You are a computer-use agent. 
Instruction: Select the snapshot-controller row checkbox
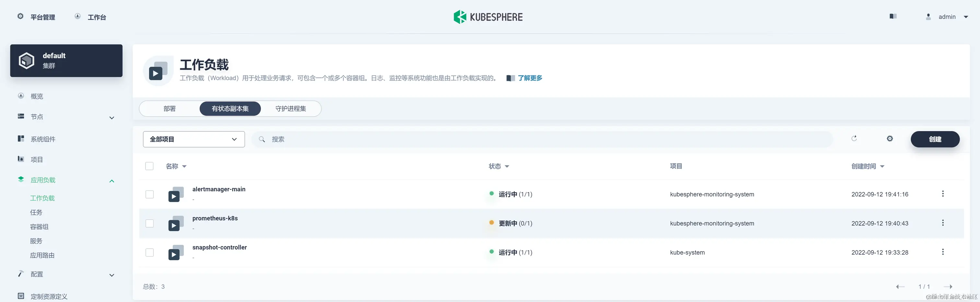point(149,252)
